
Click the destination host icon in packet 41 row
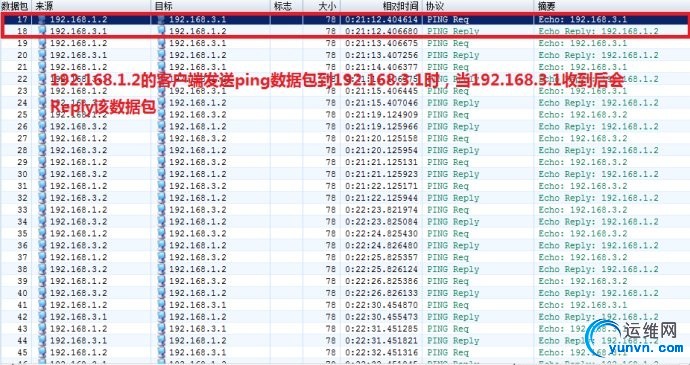tap(161, 305)
